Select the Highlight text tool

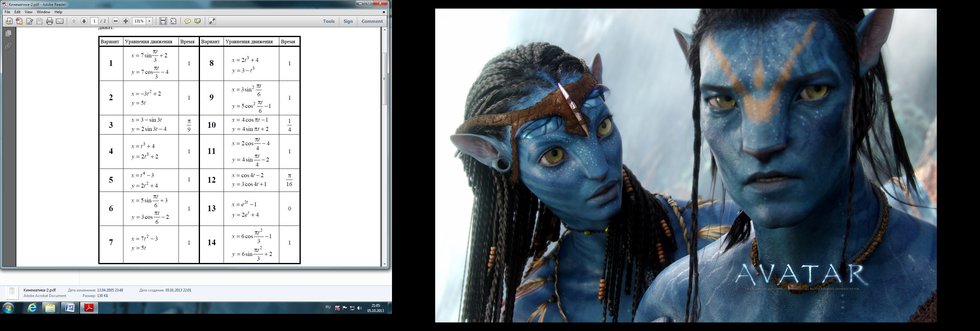coord(198,21)
